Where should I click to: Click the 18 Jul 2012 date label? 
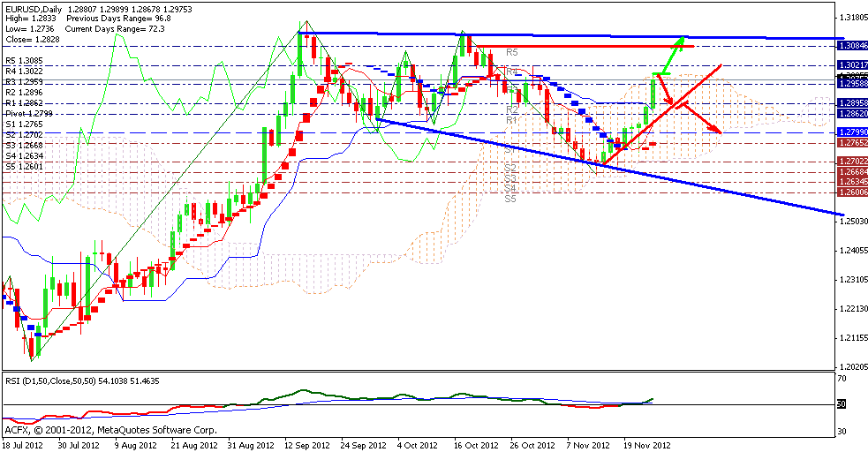click(25, 446)
